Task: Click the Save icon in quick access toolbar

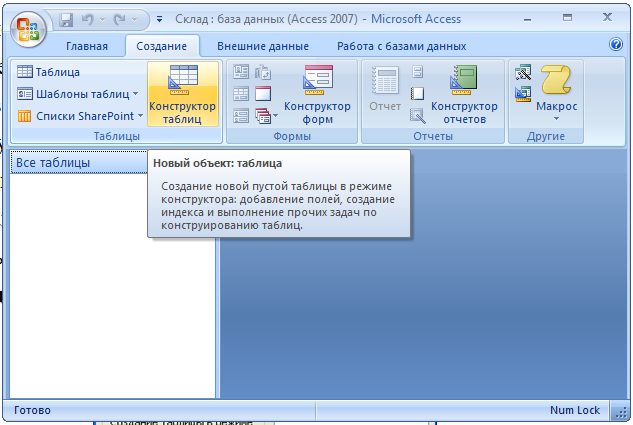Action: pos(66,19)
